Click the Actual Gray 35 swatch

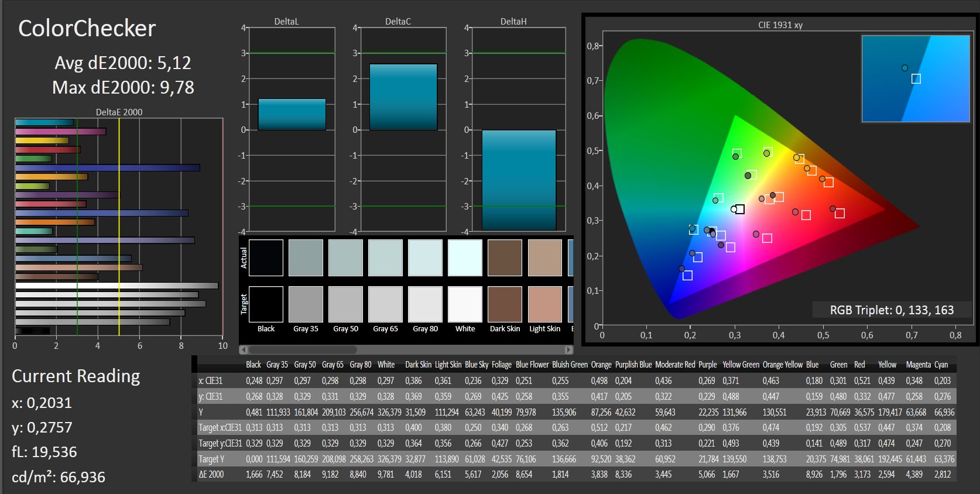pyautogui.click(x=306, y=258)
